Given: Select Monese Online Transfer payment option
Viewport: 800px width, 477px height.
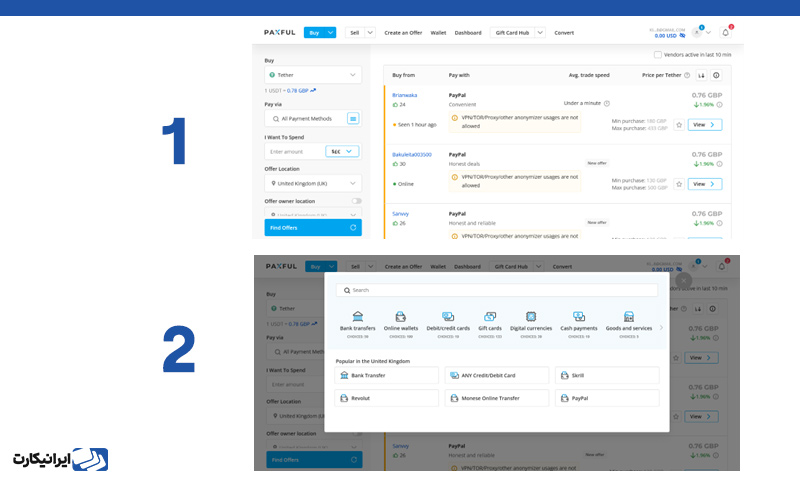Looking at the screenshot, I should click(497, 398).
